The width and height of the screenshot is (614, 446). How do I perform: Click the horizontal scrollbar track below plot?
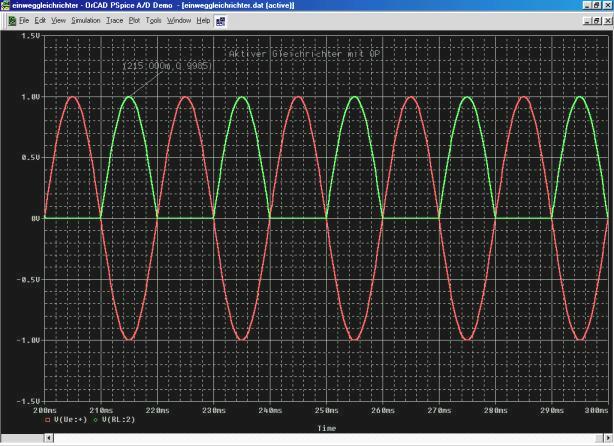pyautogui.click(x=325, y=438)
